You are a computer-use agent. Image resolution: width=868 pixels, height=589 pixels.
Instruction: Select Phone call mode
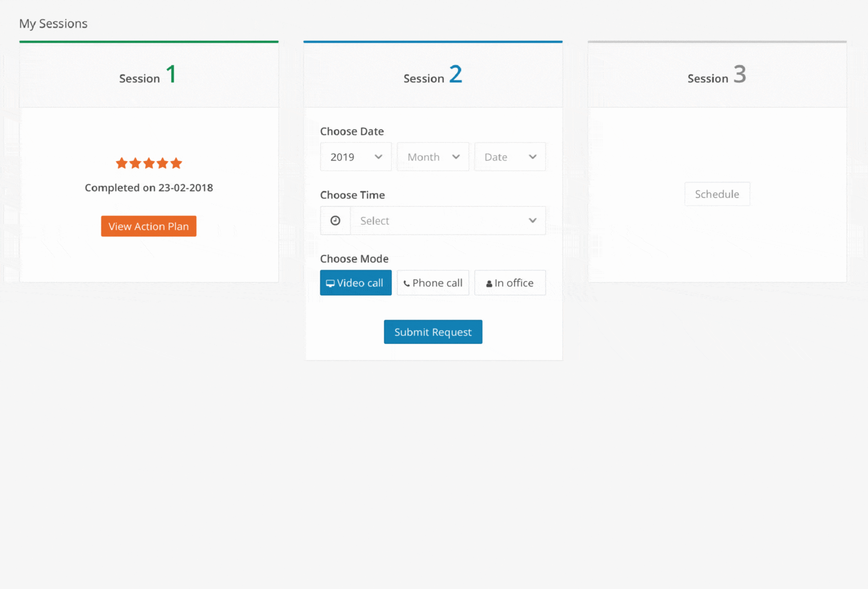click(x=432, y=283)
